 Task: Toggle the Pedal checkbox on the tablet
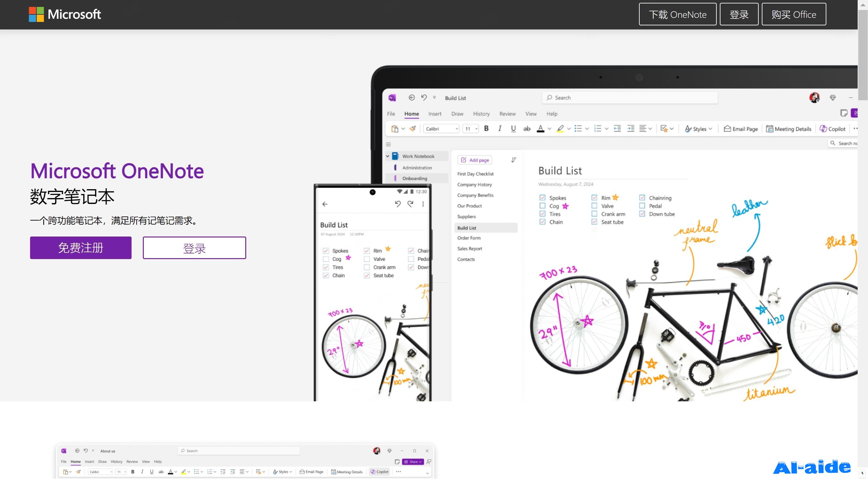642,206
